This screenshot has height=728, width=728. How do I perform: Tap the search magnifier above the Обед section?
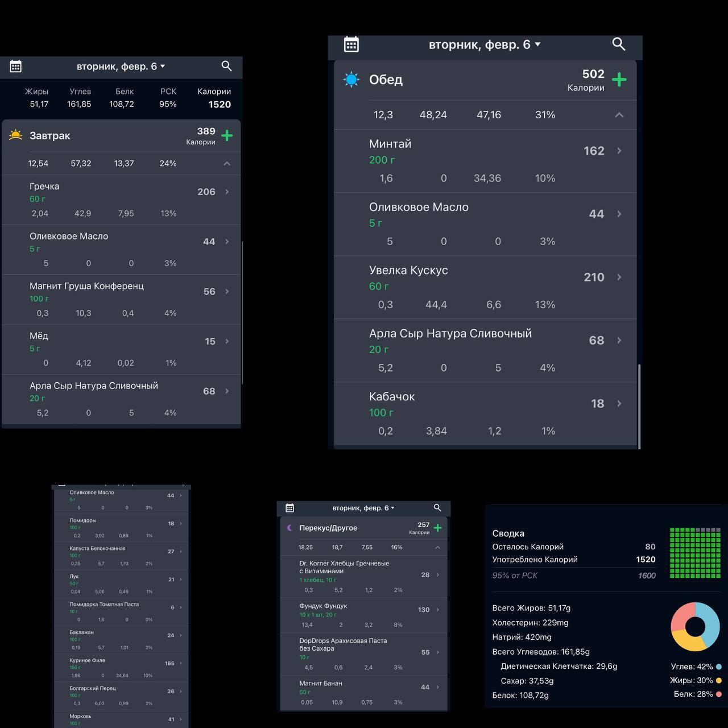pyautogui.click(x=618, y=44)
